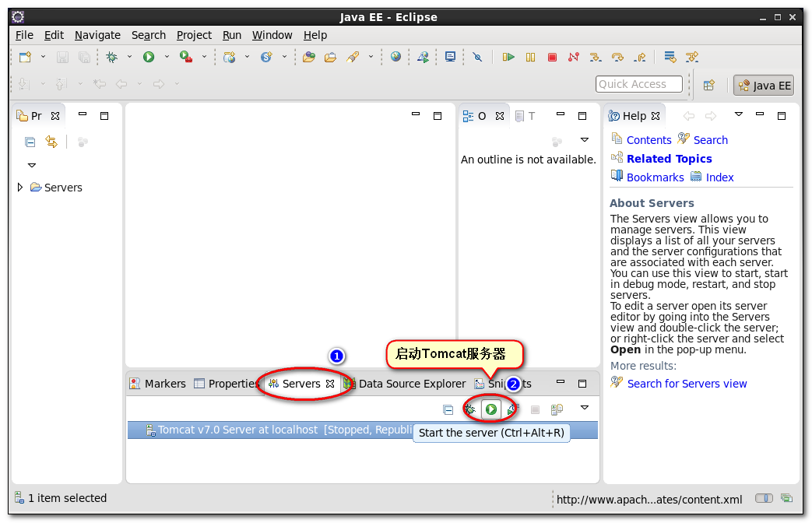Screen dimensions: 812x523
Task: Toggle Skip All Breakpoints in toolbar
Action: click(477, 57)
